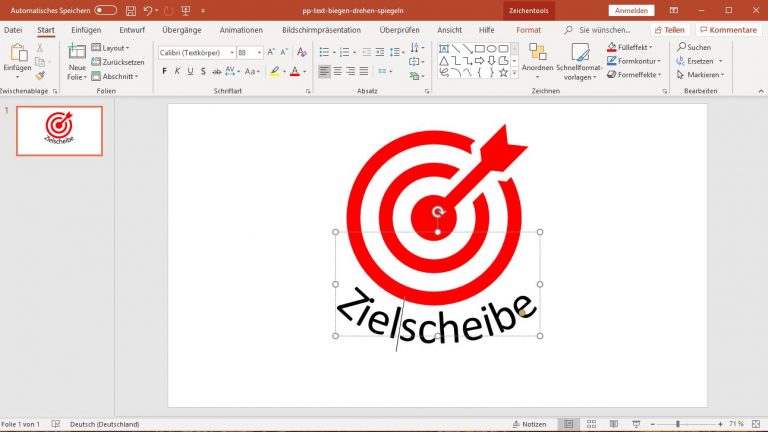Screen dimensions: 768x432
Task: Click the Teilen button
Action: (x=669, y=30)
